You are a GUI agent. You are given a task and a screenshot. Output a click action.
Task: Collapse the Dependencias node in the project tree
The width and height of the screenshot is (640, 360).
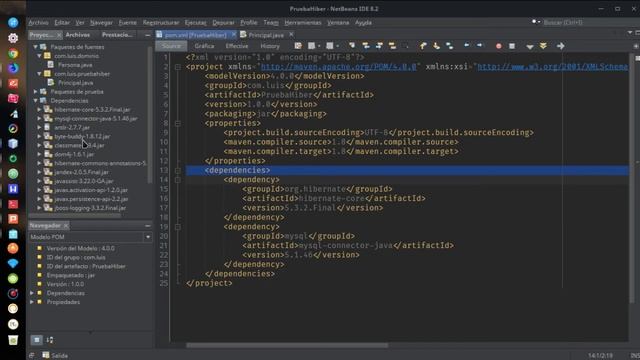[36, 100]
